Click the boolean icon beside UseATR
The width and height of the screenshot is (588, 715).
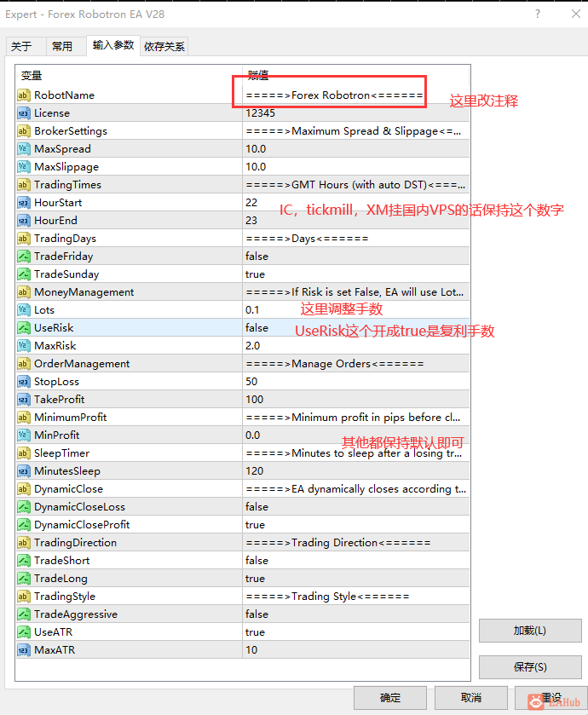[x=24, y=632]
